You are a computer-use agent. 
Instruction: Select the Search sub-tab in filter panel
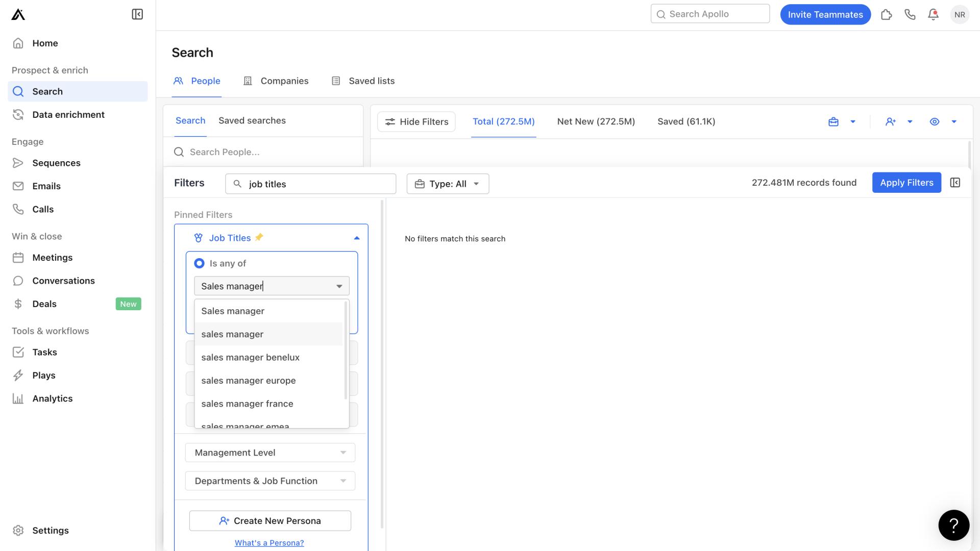coord(190,121)
